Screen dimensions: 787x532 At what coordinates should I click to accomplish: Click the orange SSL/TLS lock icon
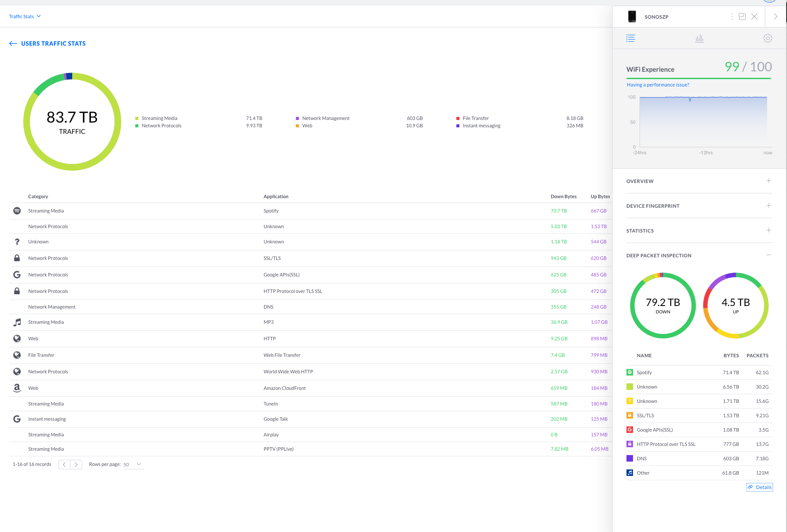point(630,415)
